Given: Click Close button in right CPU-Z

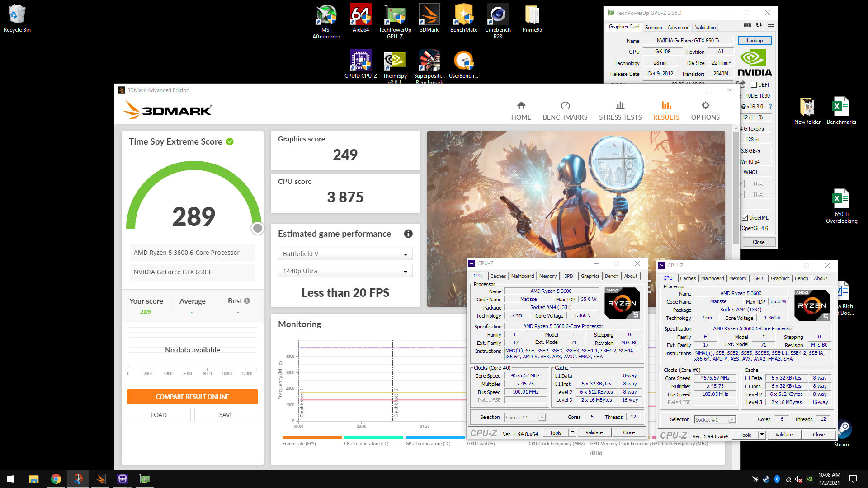Looking at the screenshot, I should (x=819, y=435).
